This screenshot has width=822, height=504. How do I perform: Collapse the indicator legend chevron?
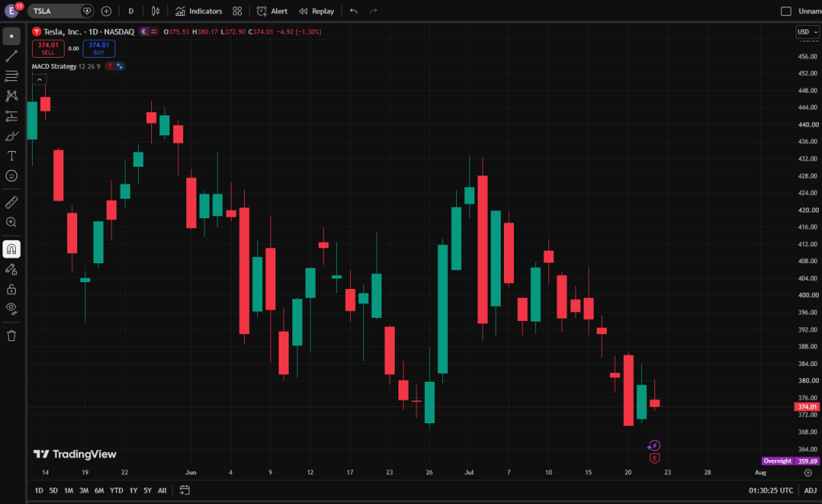click(39, 79)
